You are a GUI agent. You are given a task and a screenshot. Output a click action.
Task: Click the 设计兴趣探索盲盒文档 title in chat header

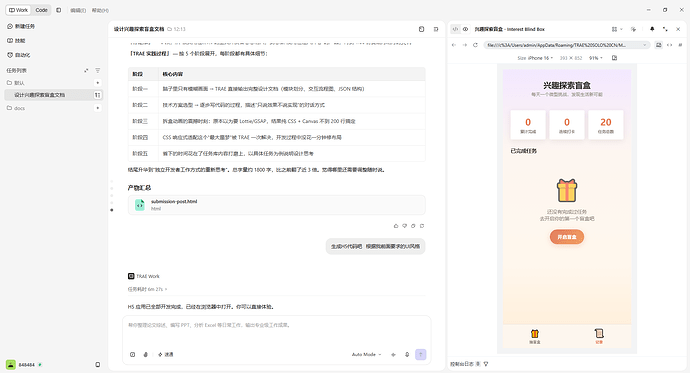[139, 29]
